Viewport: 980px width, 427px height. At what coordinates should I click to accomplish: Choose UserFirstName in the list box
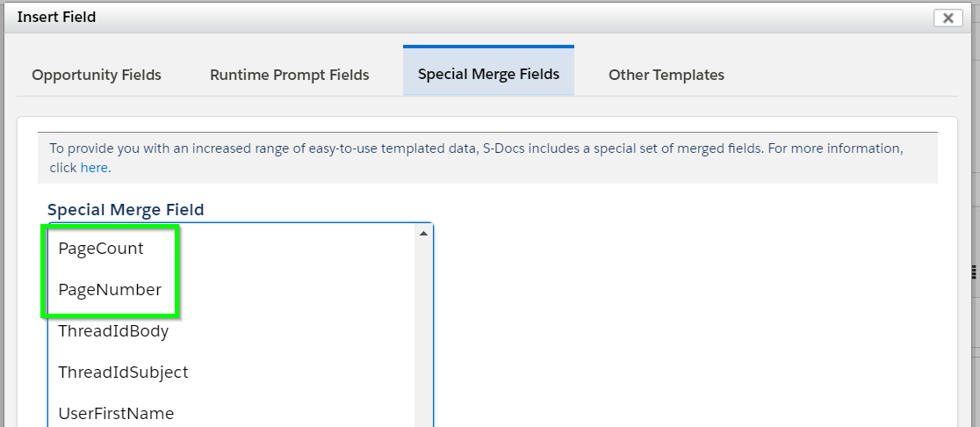pyautogui.click(x=116, y=413)
